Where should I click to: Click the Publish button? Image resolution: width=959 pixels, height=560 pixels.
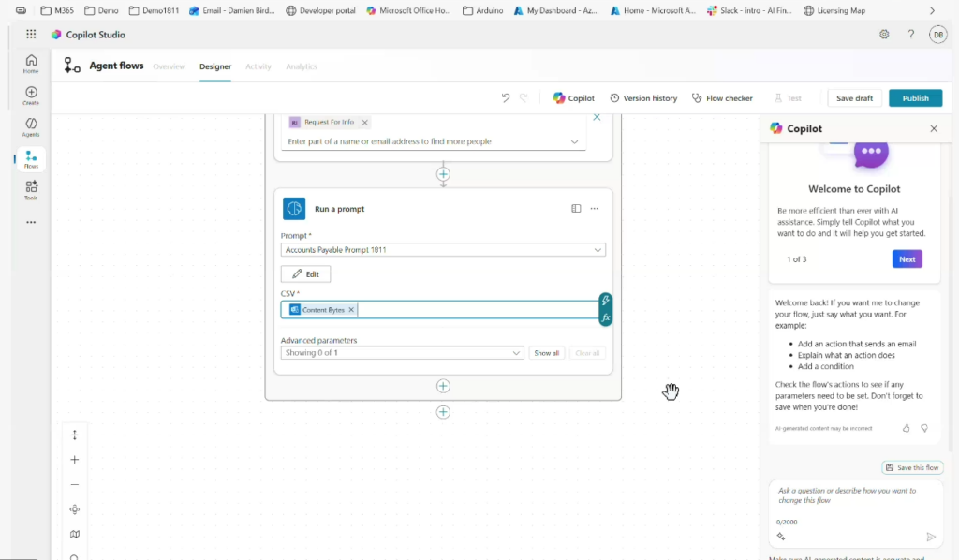tap(915, 97)
